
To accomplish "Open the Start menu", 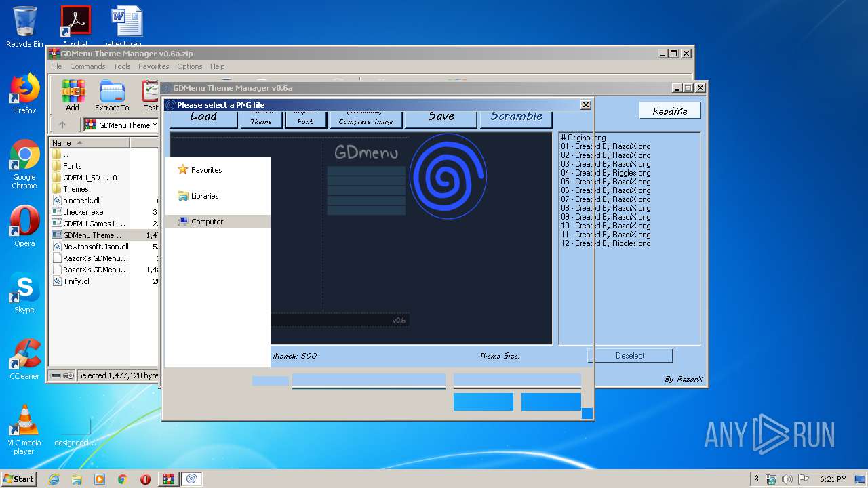I will point(18,479).
